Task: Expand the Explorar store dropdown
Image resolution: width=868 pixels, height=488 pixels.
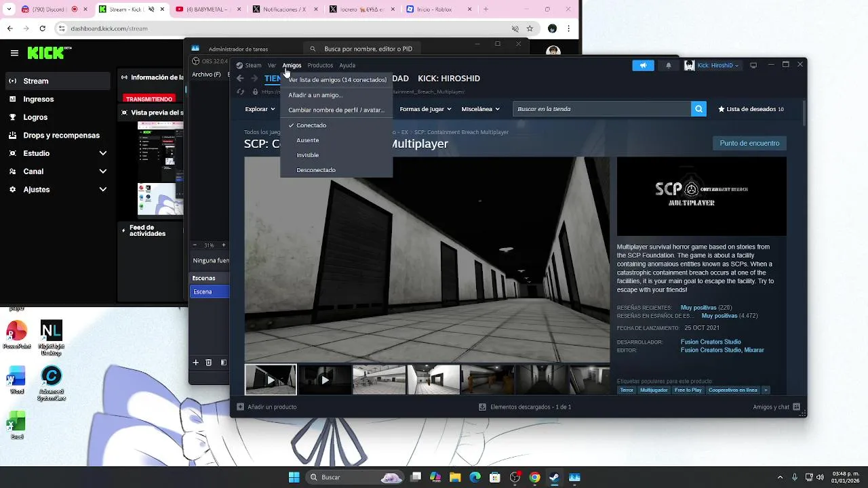Action: click(x=260, y=109)
